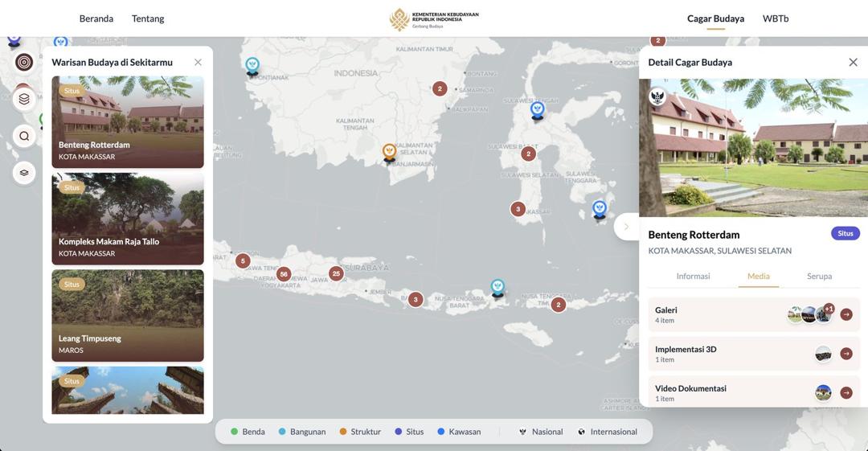Open the Benteng Rotterdam card in list
Image resolution: width=868 pixels, height=451 pixels.
(x=128, y=122)
